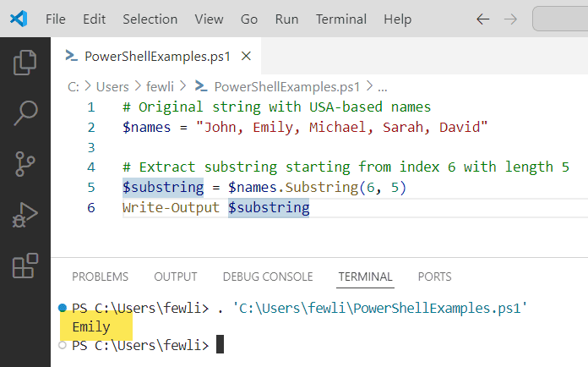This screenshot has width=588, height=367.
Task: Open the Help menu
Action: (x=398, y=19)
